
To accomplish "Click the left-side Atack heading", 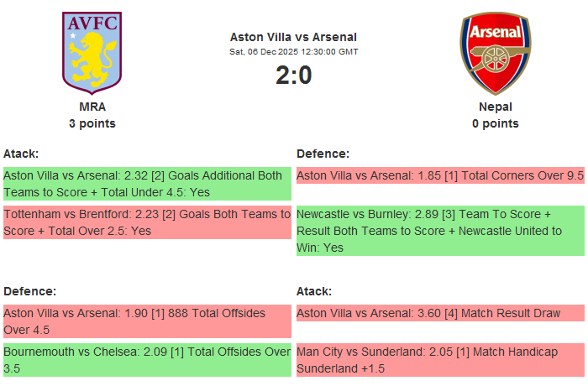I will point(21,154).
